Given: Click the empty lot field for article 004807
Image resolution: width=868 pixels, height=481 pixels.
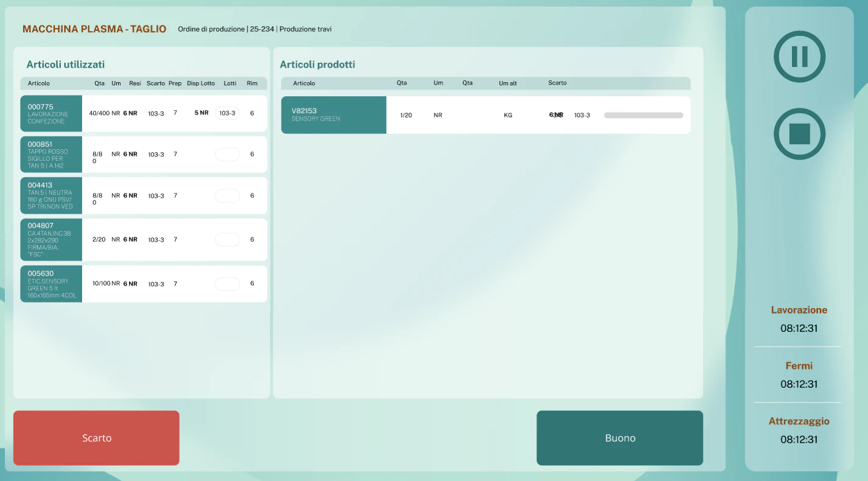Looking at the screenshot, I should pyautogui.click(x=227, y=240).
